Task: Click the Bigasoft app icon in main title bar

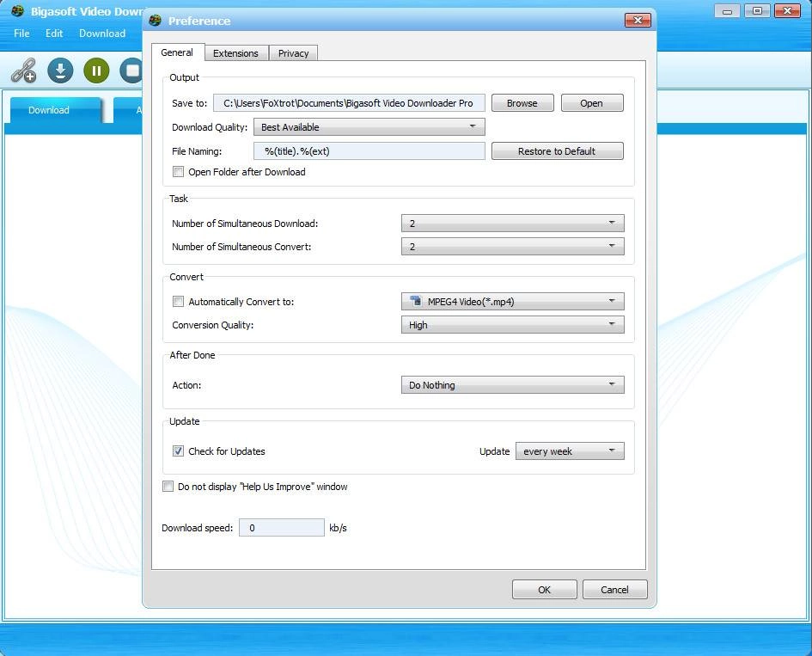Action: point(17,11)
